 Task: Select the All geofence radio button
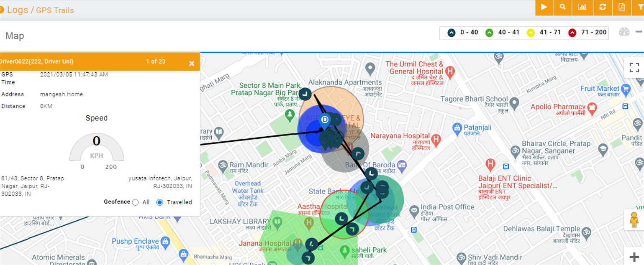(135, 202)
